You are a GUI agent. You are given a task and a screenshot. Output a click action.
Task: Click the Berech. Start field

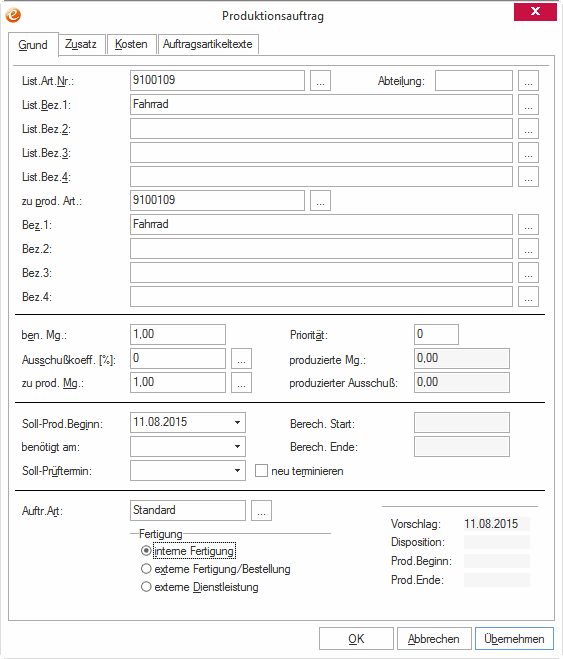462,422
